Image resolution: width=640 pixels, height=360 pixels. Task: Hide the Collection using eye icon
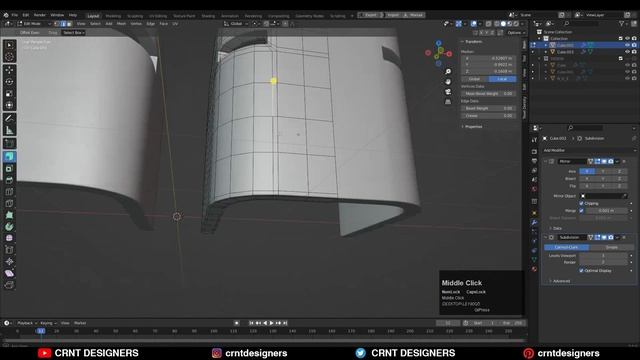tap(627, 38)
